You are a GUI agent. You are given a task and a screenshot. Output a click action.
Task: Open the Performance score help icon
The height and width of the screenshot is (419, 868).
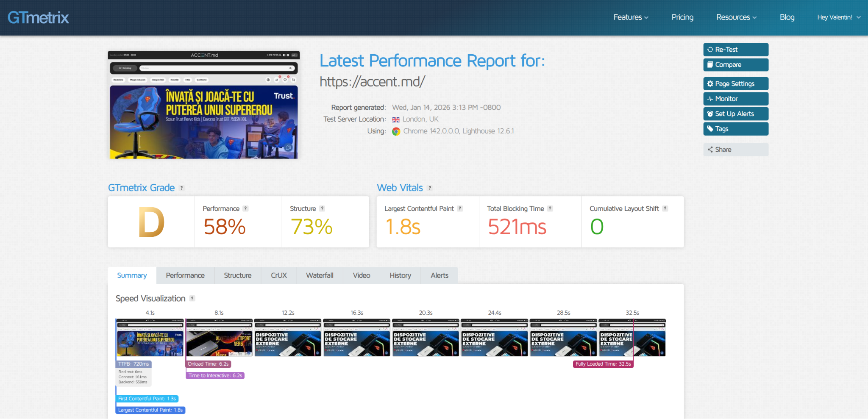pos(245,208)
